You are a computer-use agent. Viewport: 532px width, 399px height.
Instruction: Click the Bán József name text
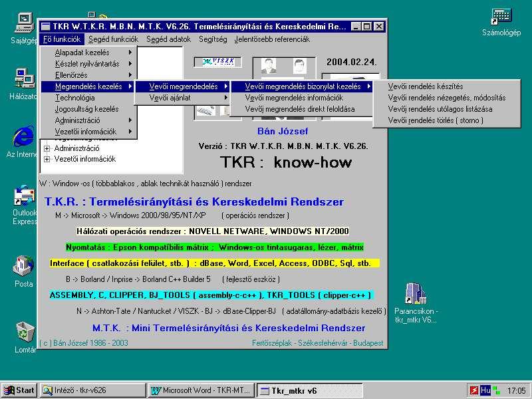(x=283, y=131)
